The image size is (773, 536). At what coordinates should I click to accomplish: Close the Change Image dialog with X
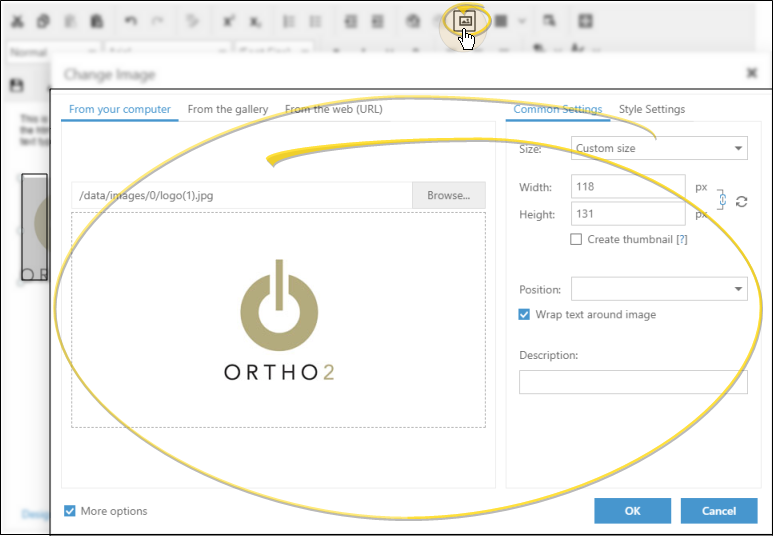(x=752, y=73)
